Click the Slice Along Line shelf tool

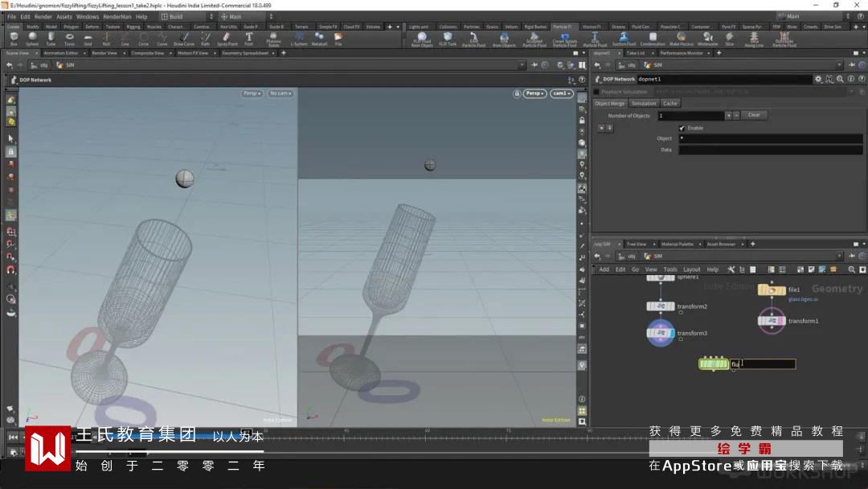[753, 39]
